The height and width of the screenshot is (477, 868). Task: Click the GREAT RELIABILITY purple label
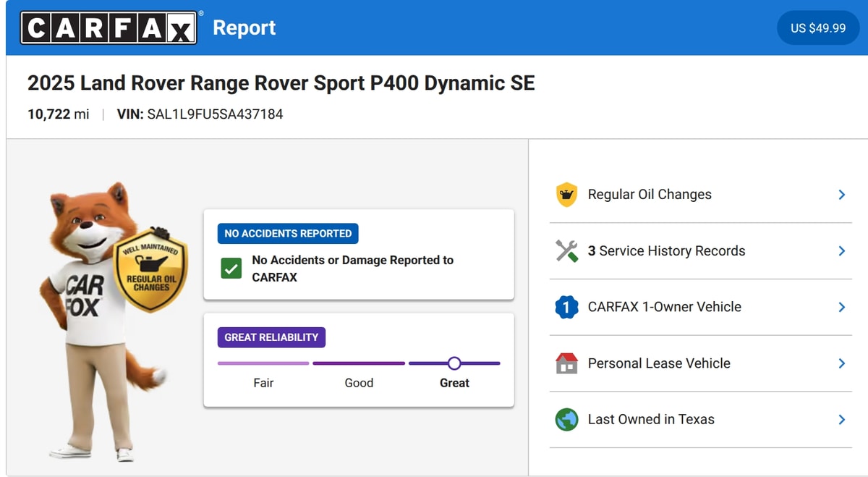click(x=271, y=337)
